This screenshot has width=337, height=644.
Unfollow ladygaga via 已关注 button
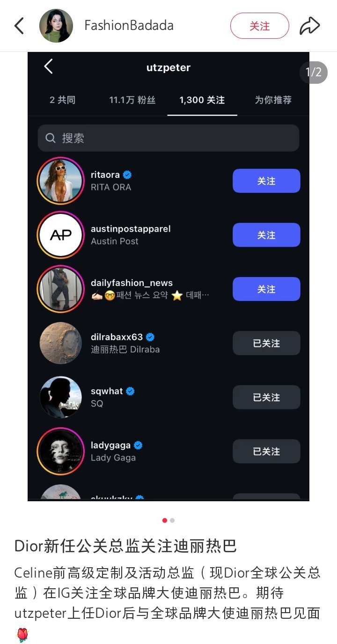(x=266, y=451)
